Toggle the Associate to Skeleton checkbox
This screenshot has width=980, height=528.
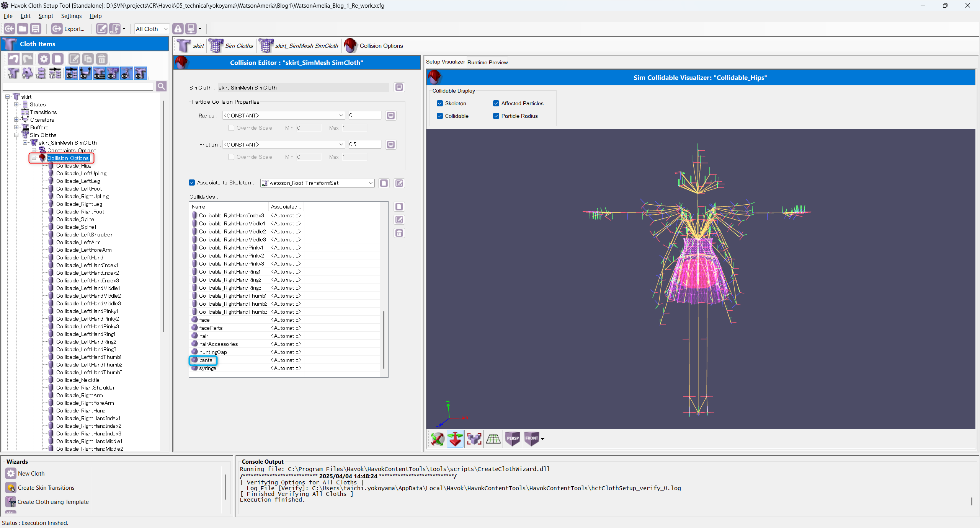(192, 183)
